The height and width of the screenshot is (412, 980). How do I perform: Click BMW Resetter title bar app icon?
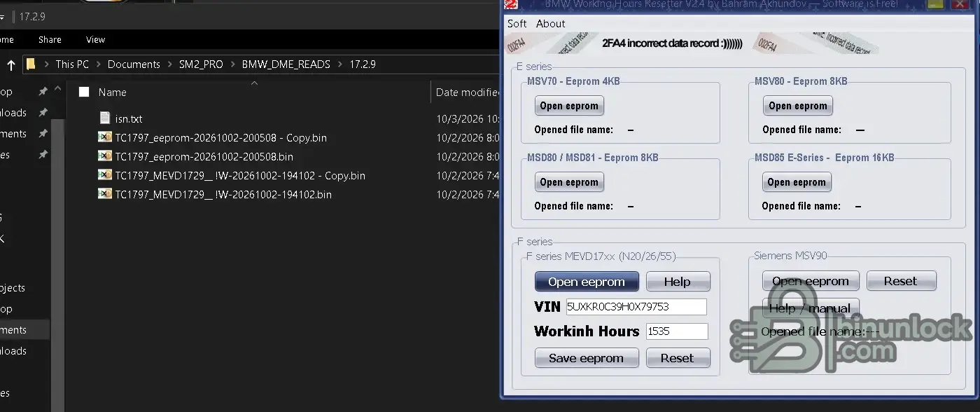click(x=511, y=4)
